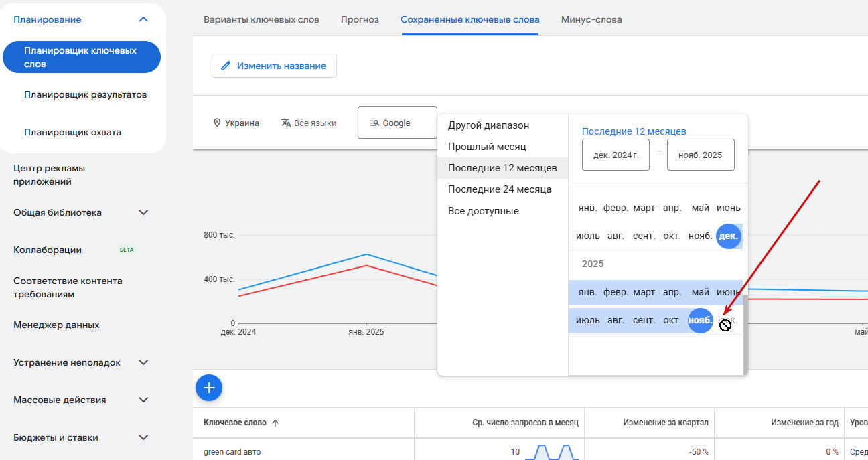Image resolution: width=868 pixels, height=460 pixels.
Task: Open Соответствие контента требованиям
Action: [x=68, y=287]
